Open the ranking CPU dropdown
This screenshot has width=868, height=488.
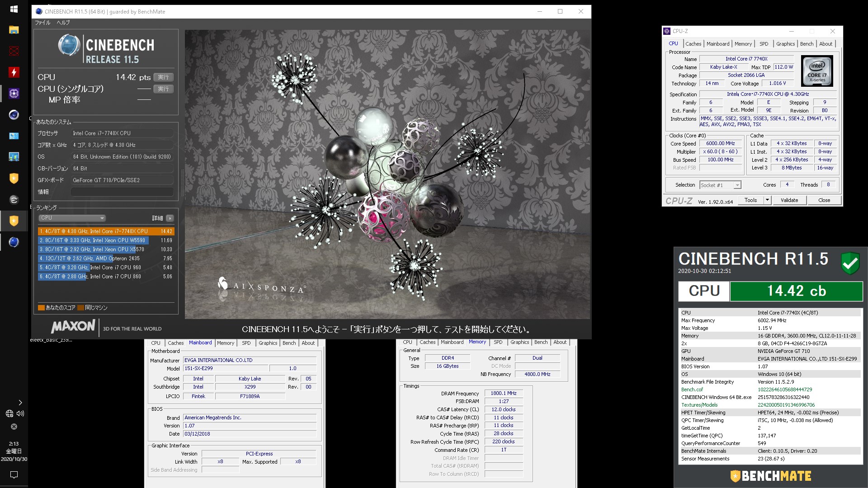point(72,218)
